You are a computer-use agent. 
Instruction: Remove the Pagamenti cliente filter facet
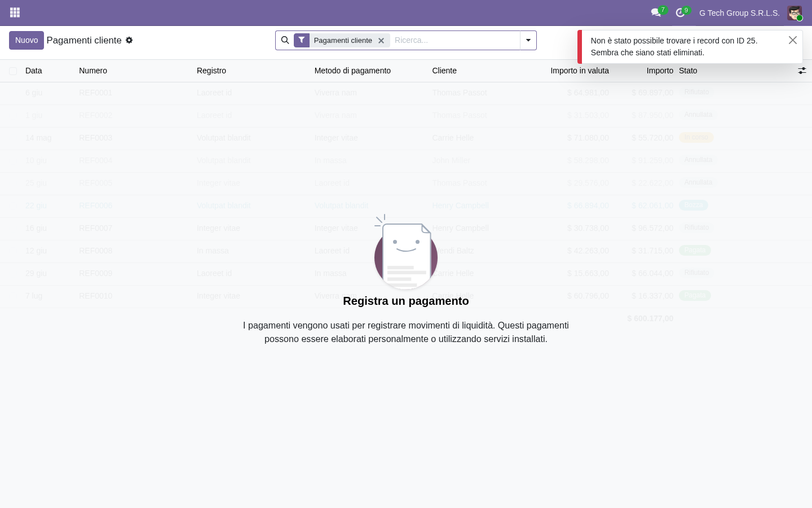381,41
